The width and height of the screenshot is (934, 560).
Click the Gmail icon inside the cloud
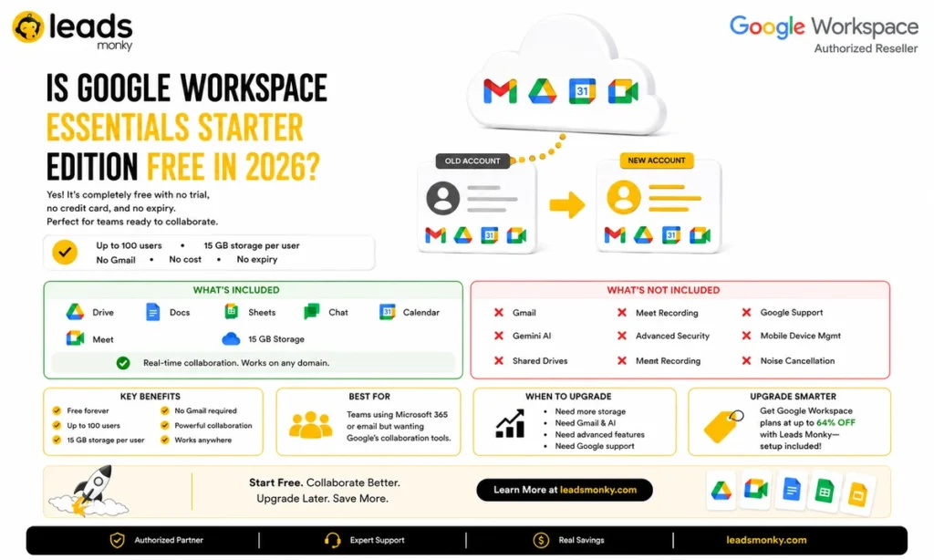(x=500, y=92)
